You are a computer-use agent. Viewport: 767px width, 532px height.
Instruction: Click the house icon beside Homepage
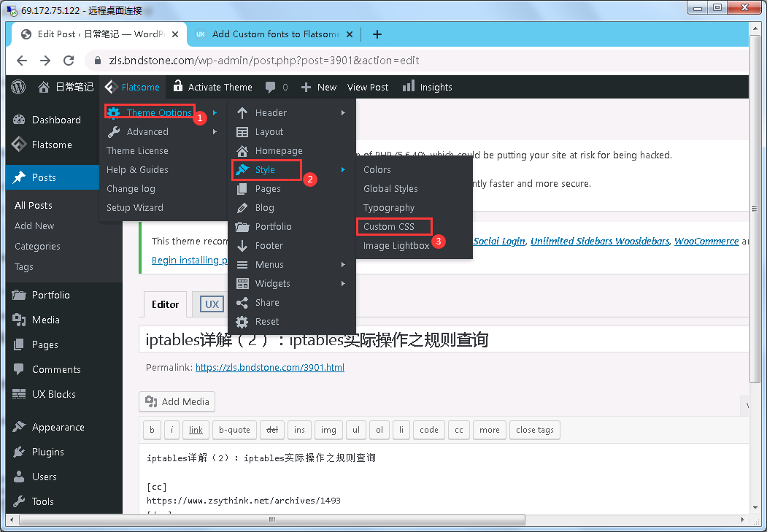(x=242, y=150)
